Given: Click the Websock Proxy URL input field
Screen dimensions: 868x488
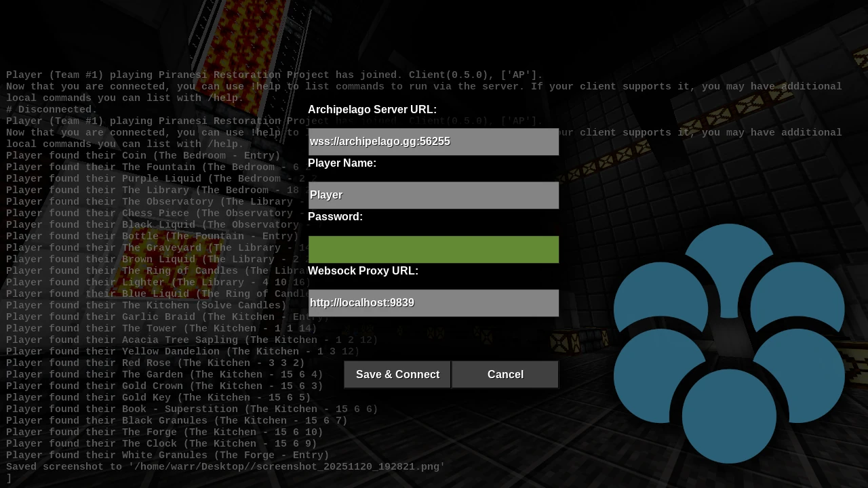Looking at the screenshot, I should (x=433, y=303).
